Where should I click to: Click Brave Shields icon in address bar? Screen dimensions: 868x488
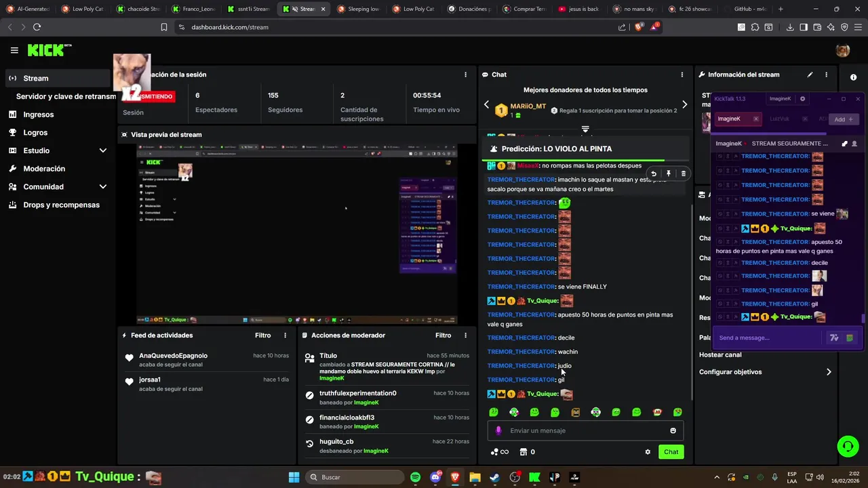tap(639, 27)
